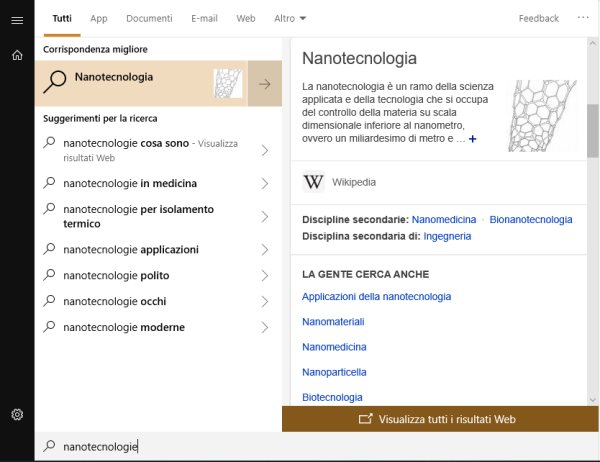Click the scrollbar up arrow
The width and height of the screenshot is (600, 462).
[x=593, y=43]
